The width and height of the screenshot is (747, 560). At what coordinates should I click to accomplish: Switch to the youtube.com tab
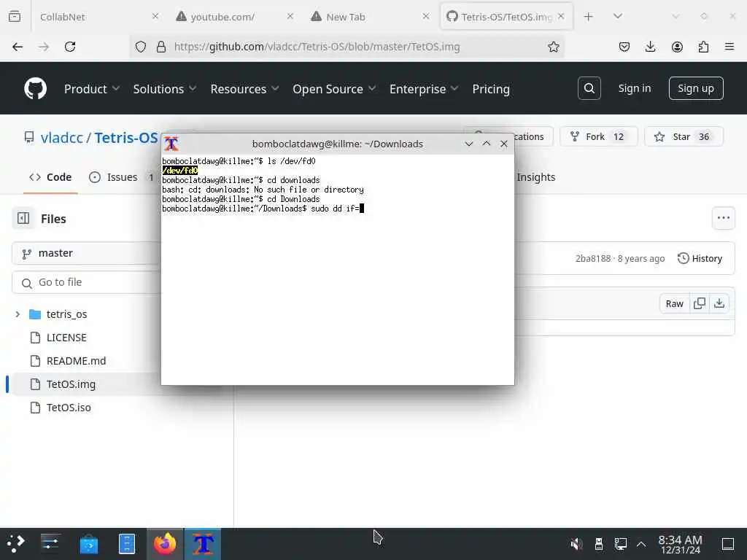(x=235, y=17)
